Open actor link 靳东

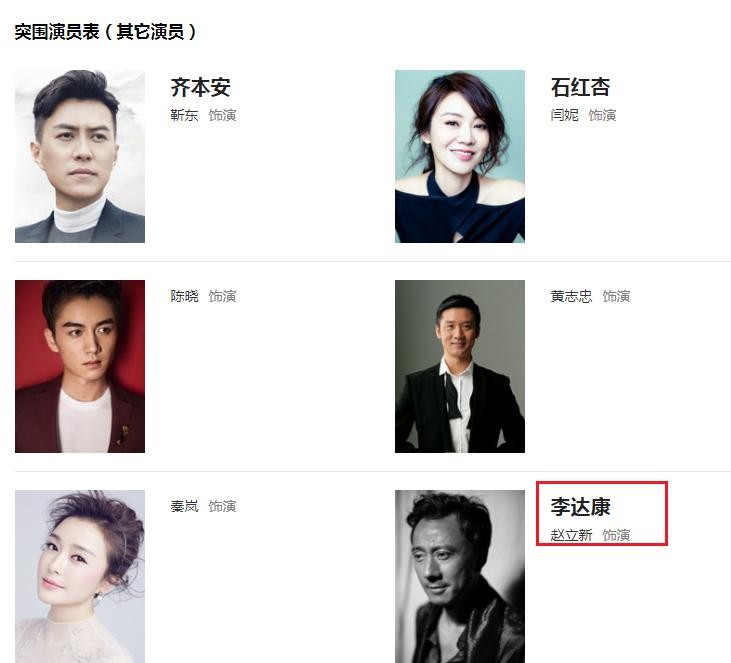[x=184, y=115]
